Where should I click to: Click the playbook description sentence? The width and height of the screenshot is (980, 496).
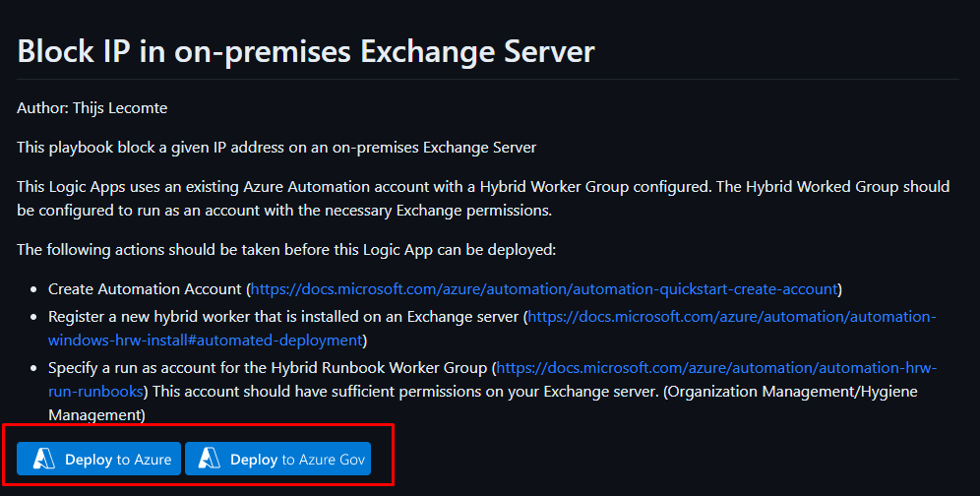click(276, 148)
